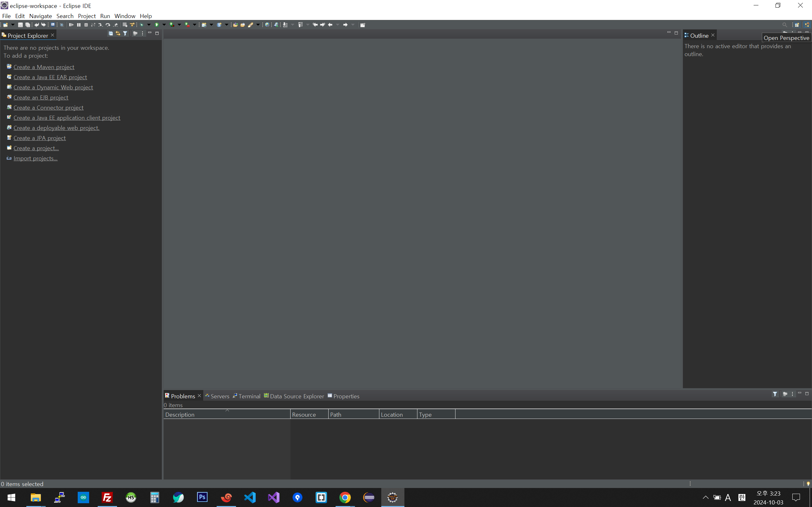Open the Window menu
Image resolution: width=812 pixels, height=507 pixels.
(x=124, y=16)
